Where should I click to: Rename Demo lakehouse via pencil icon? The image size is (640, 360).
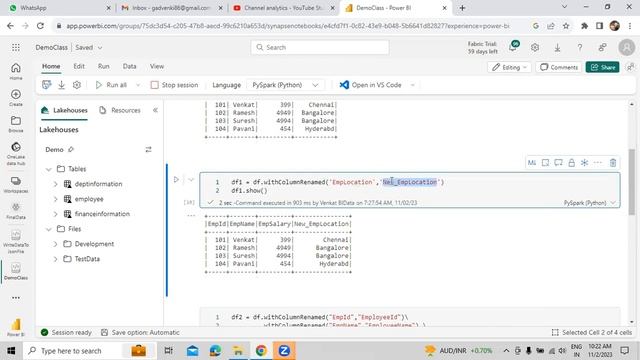[71, 149]
